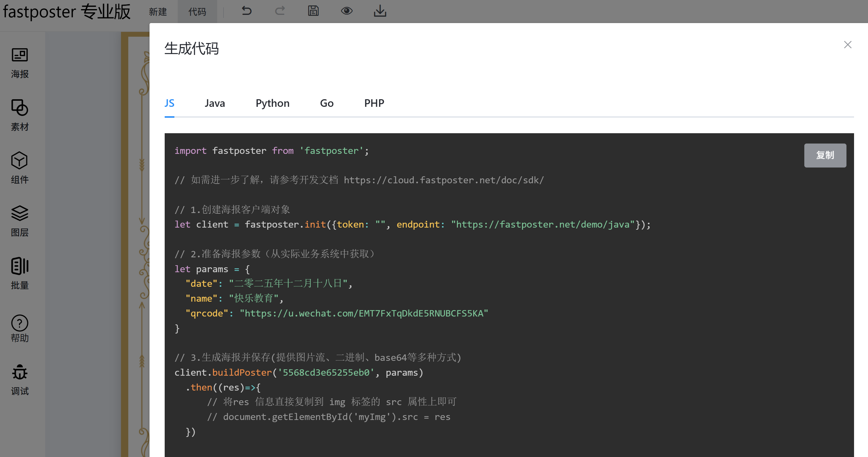Image resolution: width=868 pixels, height=457 pixels.
Task: Download the poster
Action: point(380,11)
